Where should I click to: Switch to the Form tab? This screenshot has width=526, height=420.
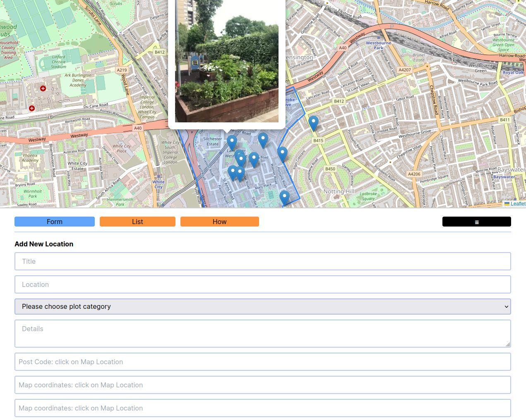click(55, 222)
